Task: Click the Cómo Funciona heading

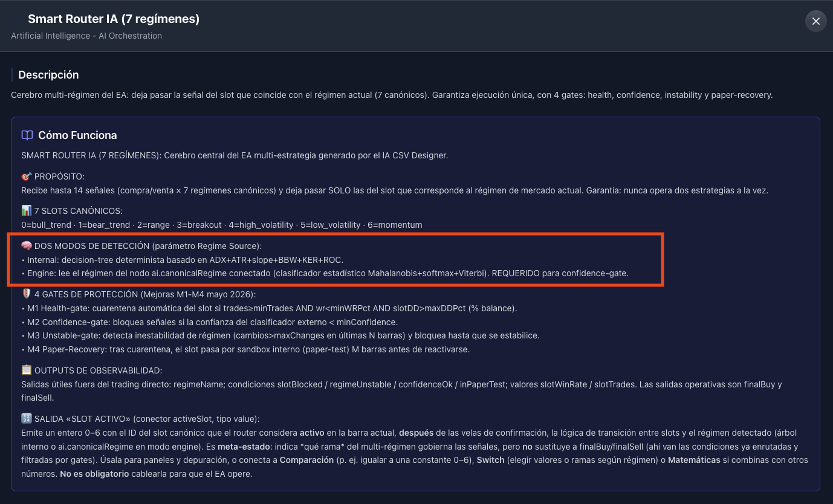Action: [77, 135]
